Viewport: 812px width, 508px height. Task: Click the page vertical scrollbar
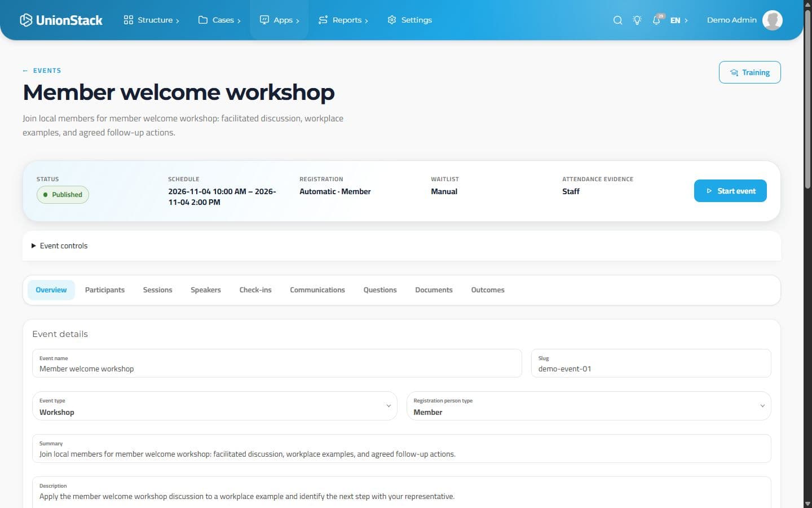(807, 99)
